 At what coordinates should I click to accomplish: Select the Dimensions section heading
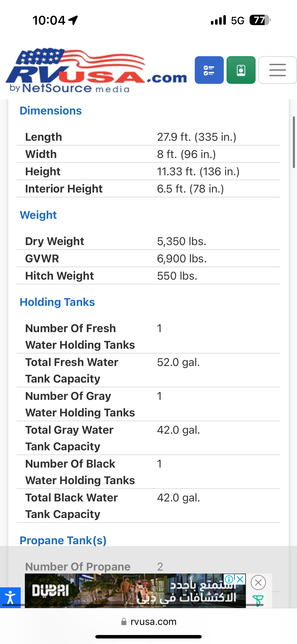click(x=51, y=111)
